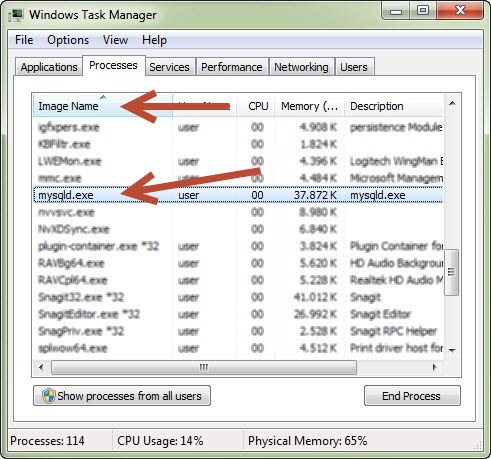Click the Physical Memory: 65% status

pos(307,441)
